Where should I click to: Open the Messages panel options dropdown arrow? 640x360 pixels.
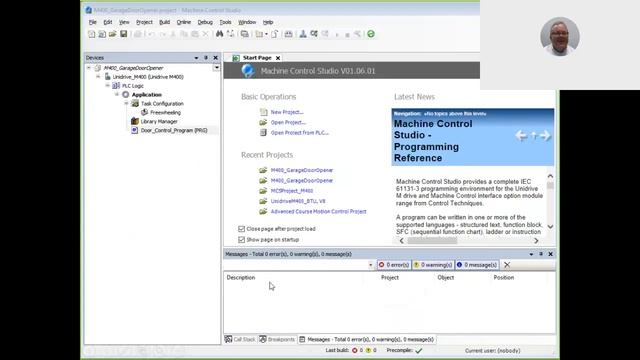[531, 254]
